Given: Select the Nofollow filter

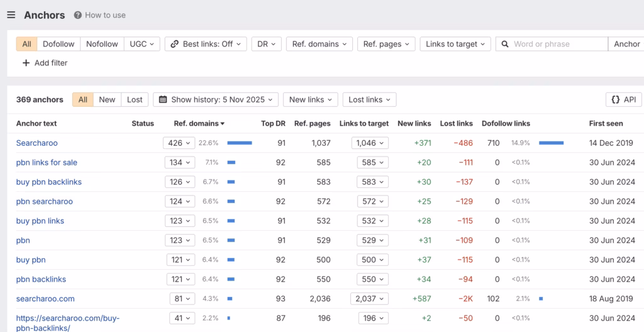Looking at the screenshot, I should (102, 44).
